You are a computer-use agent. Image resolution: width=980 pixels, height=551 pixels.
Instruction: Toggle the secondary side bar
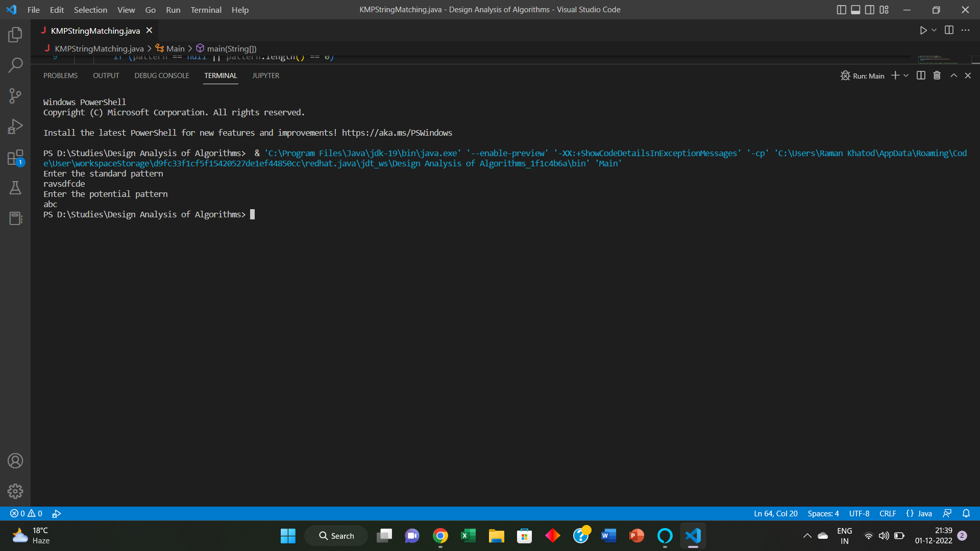tap(869, 9)
